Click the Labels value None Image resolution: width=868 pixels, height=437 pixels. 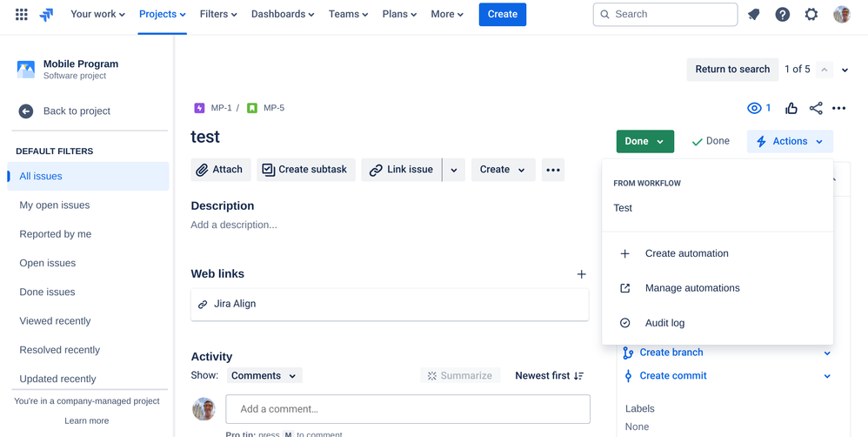pyautogui.click(x=638, y=427)
